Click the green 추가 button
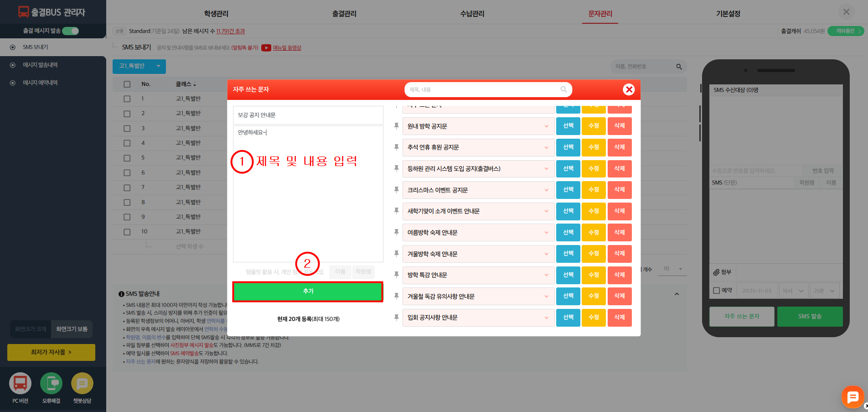The height and width of the screenshot is (412, 868). point(308,292)
